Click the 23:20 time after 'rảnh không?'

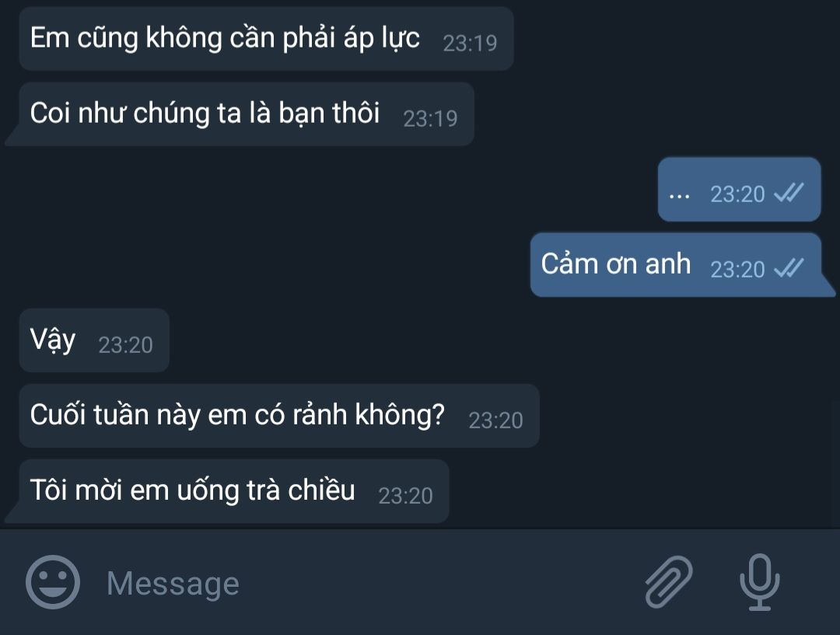[495, 420]
